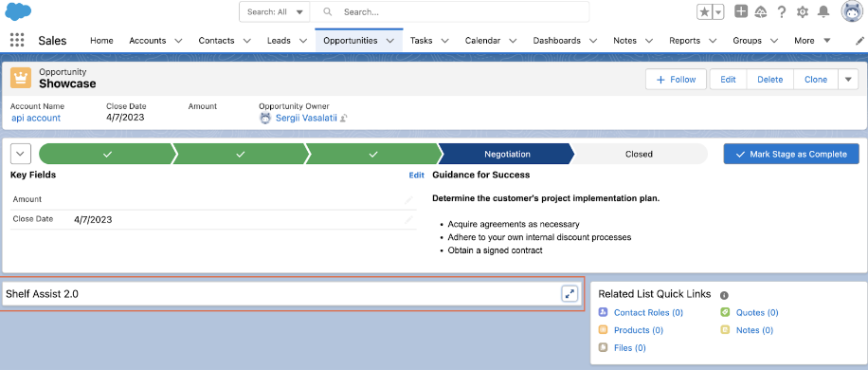Click the user profile avatar

(852, 11)
